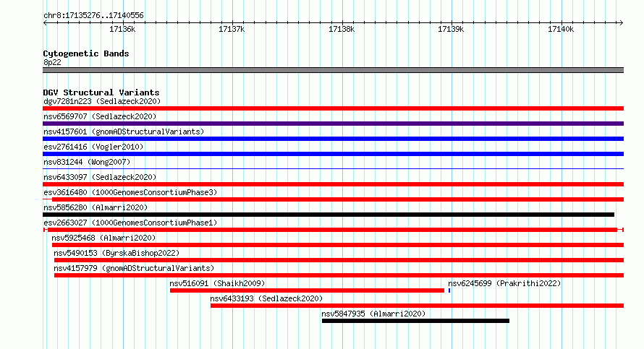The image size is (644, 349).
Task: Click the 17138k ruler tick label
Action: point(342,29)
